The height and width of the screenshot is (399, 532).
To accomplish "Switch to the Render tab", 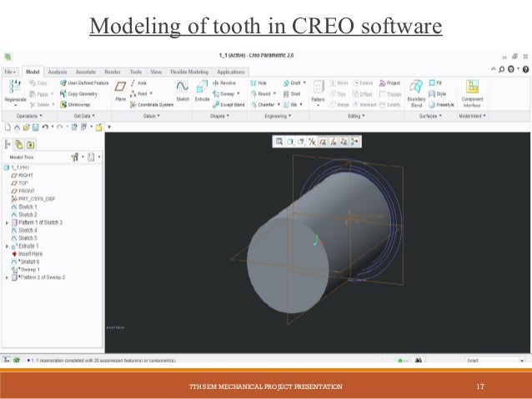I will 113,72.
